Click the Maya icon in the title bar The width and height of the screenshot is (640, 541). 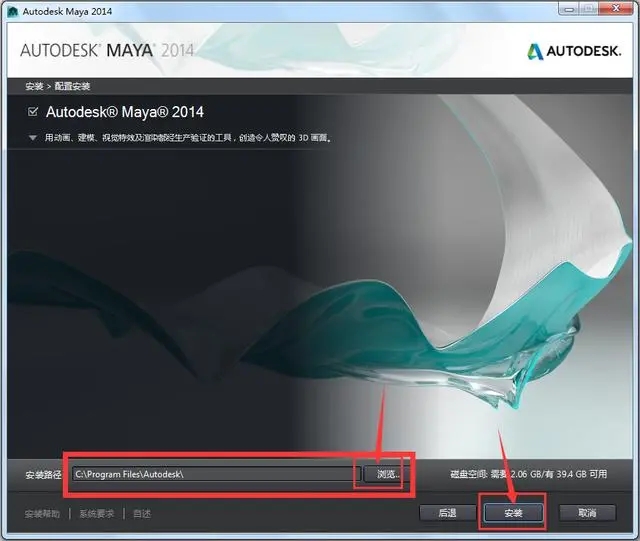pos(13,11)
